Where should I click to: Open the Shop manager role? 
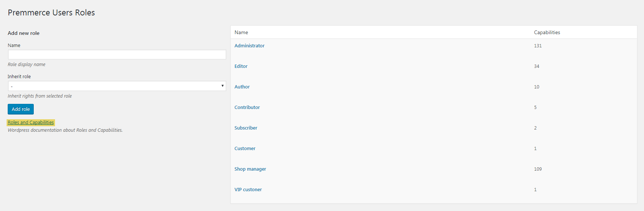click(x=250, y=169)
